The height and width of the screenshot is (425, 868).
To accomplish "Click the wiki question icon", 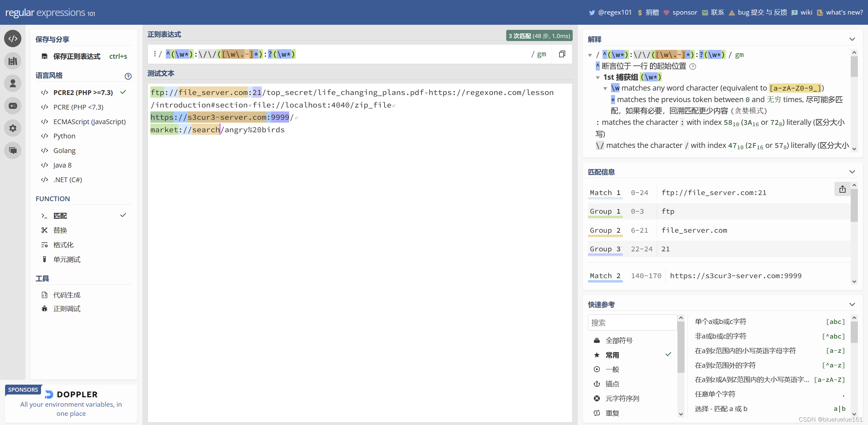I will point(794,13).
